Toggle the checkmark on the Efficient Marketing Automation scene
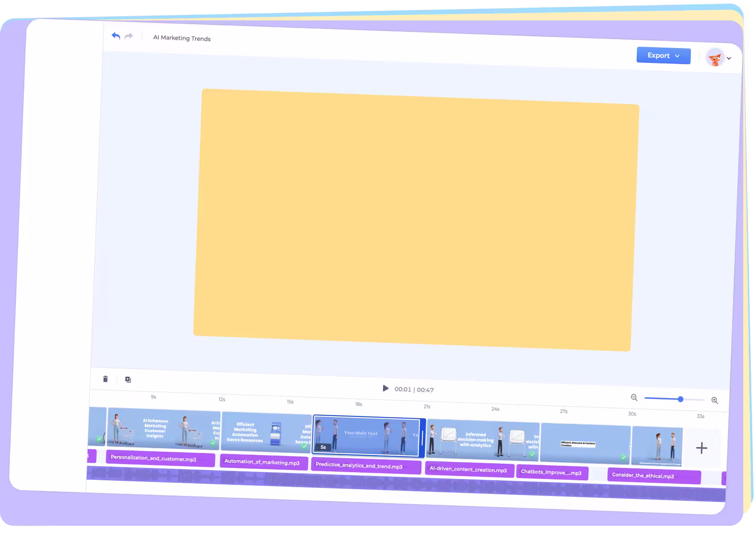Screen dimensions: 756x553 (304, 447)
